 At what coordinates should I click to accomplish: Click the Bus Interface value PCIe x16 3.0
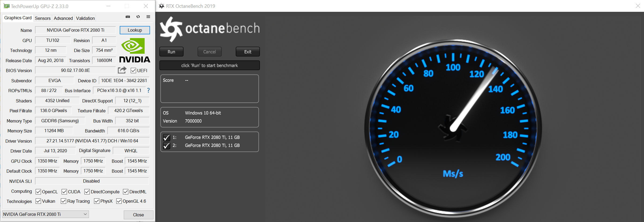(119, 90)
